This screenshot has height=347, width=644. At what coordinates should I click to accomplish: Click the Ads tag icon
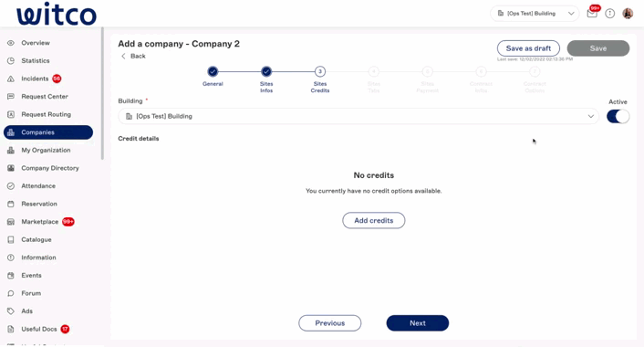(x=11, y=311)
